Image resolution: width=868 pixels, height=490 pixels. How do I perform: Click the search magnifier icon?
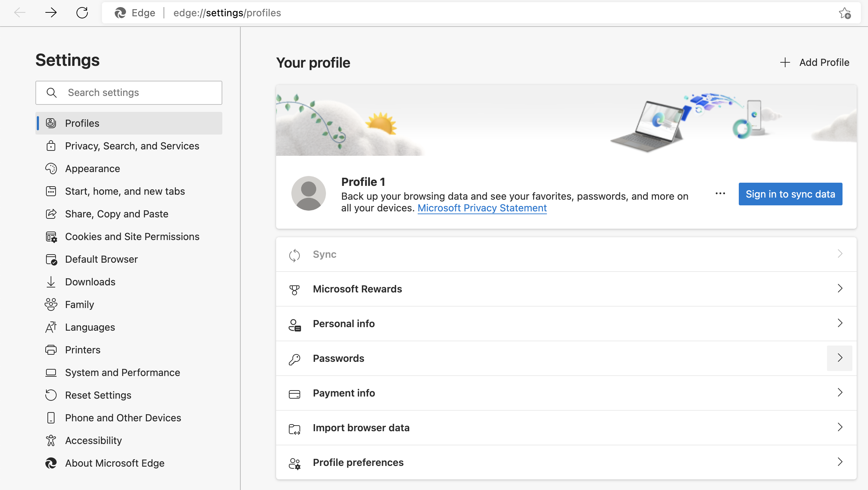(x=52, y=93)
